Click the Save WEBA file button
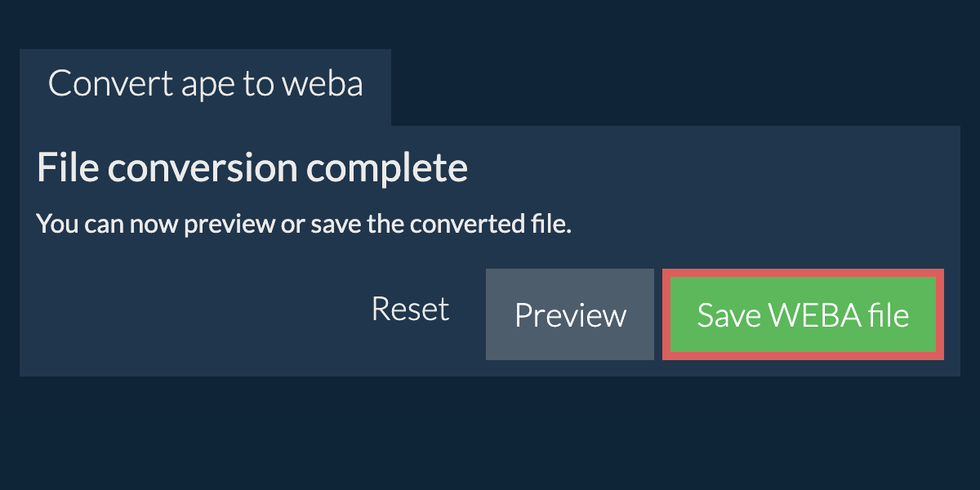 803,314
